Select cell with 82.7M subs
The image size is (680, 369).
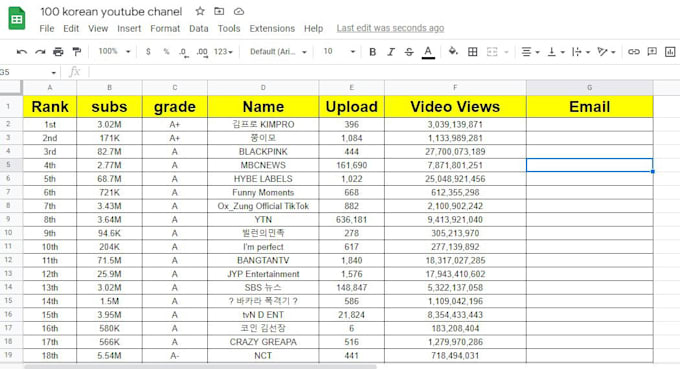(109, 152)
